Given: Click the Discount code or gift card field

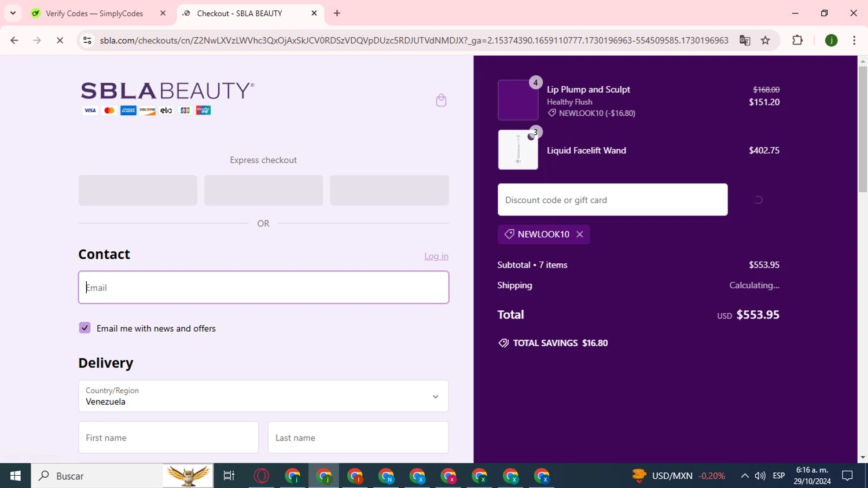Looking at the screenshot, I should [612, 200].
